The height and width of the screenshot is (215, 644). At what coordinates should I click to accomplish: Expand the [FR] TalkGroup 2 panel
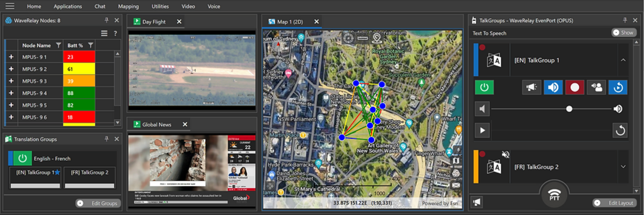point(623,167)
